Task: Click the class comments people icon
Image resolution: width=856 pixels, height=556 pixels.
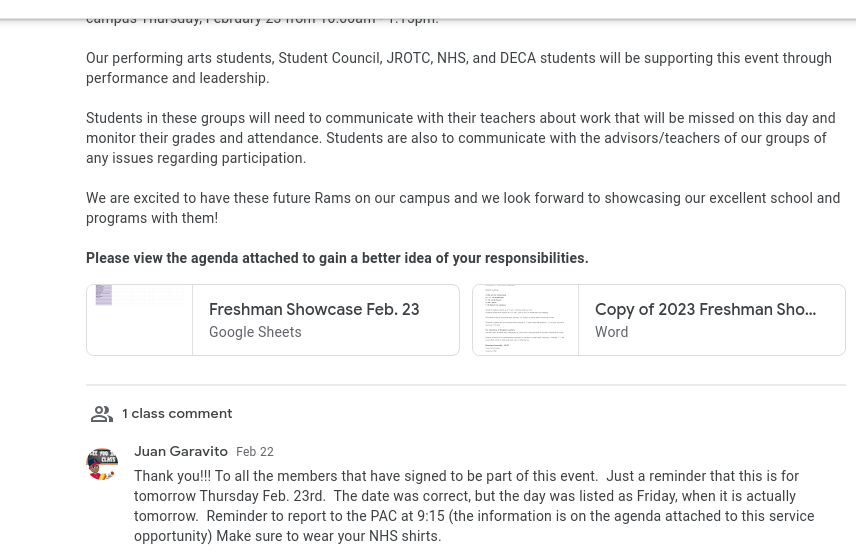Action: [x=102, y=414]
